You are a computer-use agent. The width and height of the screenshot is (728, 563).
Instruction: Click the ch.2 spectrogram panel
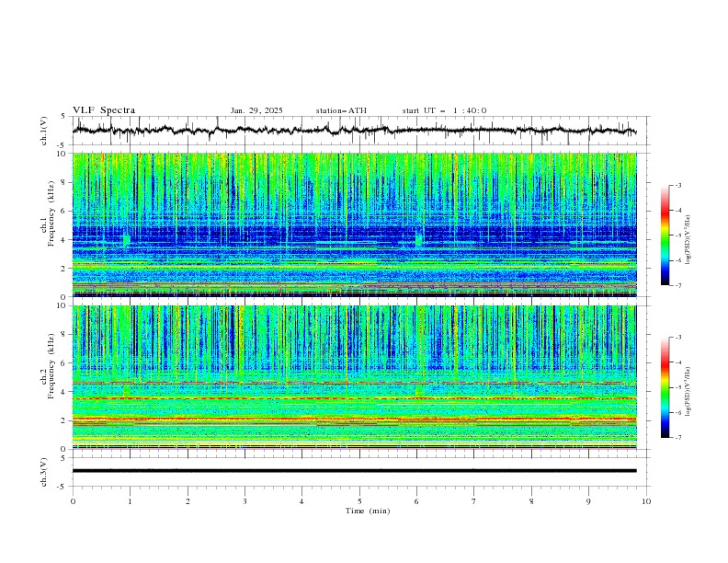(354, 377)
